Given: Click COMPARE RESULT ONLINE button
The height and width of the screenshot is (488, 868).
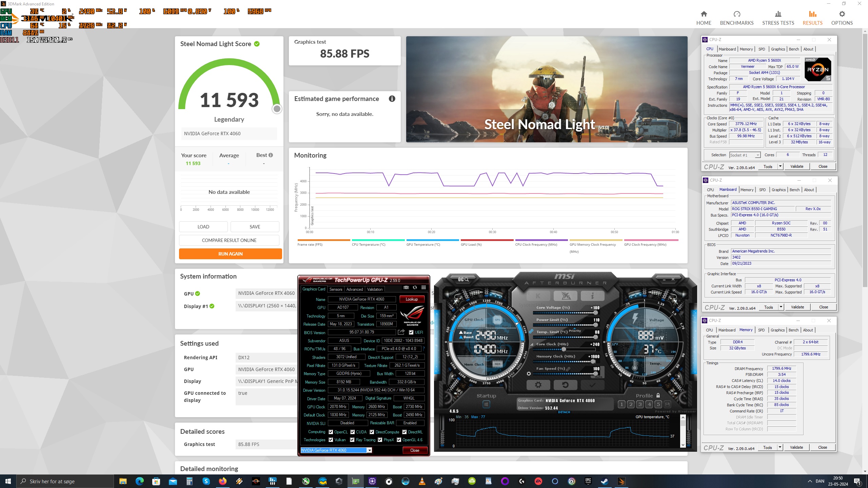Looking at the screenshot, I should (x=229, y=240).
